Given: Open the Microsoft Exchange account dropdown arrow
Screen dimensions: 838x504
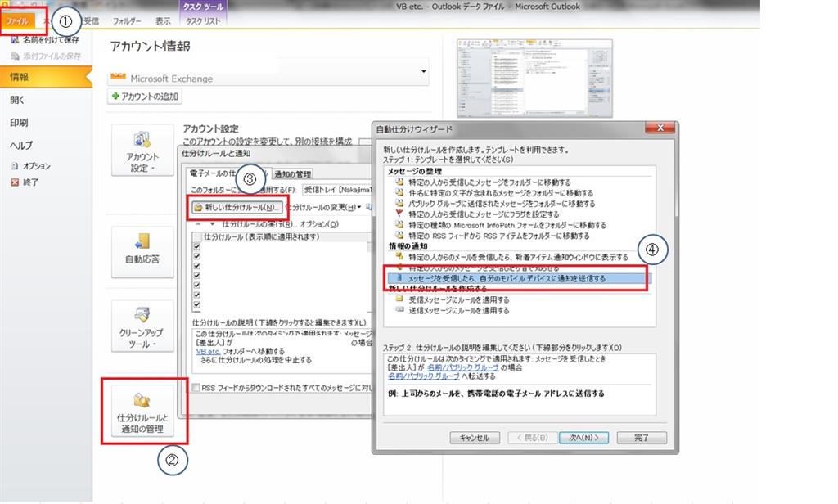Looking at the screenshot, I should [x=424, y=72].
